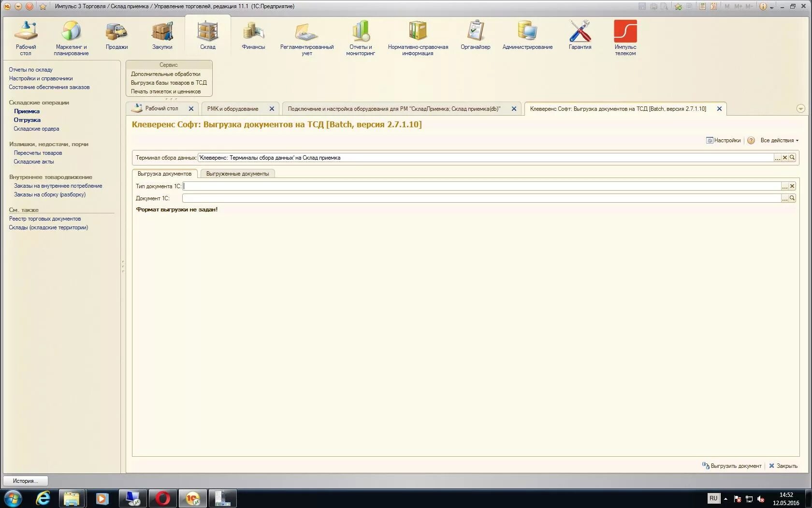Click Выгрузить документ button

[x=732, y=466]
